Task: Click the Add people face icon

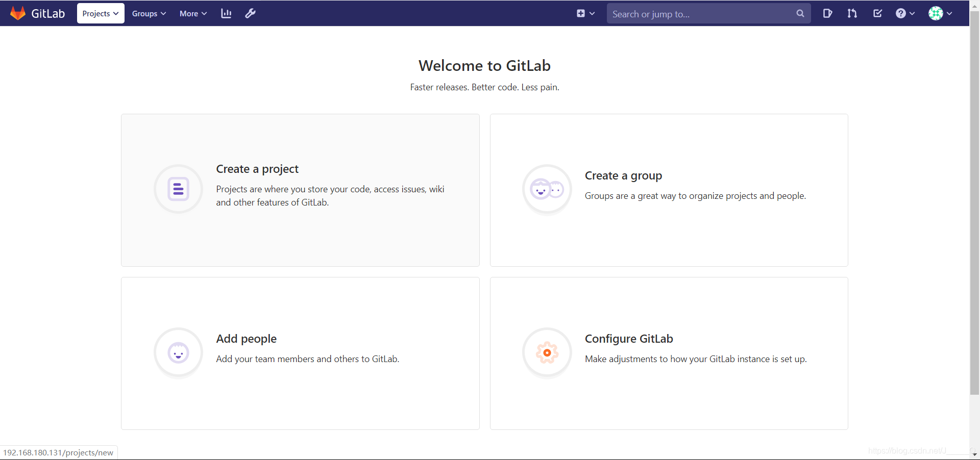Action: click(178, 352)
